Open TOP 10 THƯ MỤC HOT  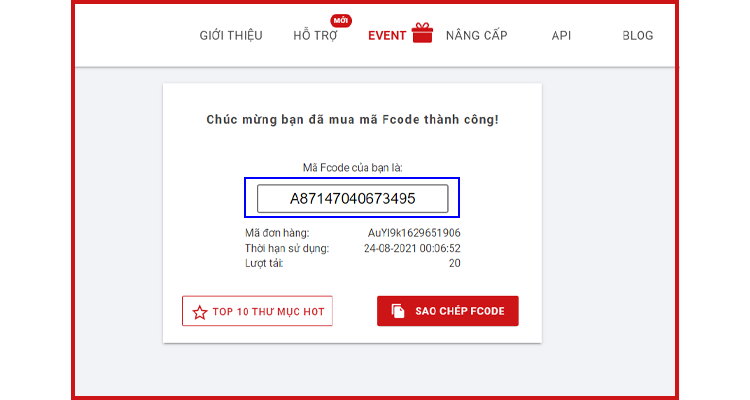[257, 311]
